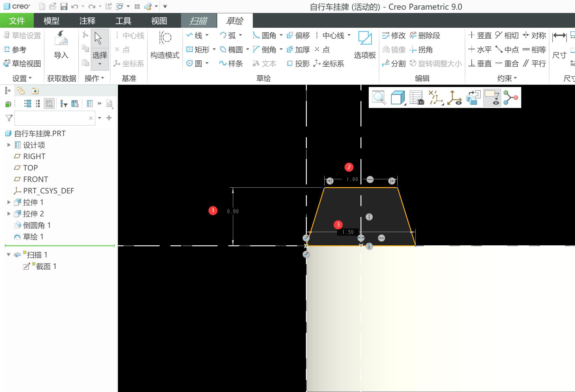Click the Refit magnifier icon in graphics toolbar
575x392 pixels.
(379, 97)
